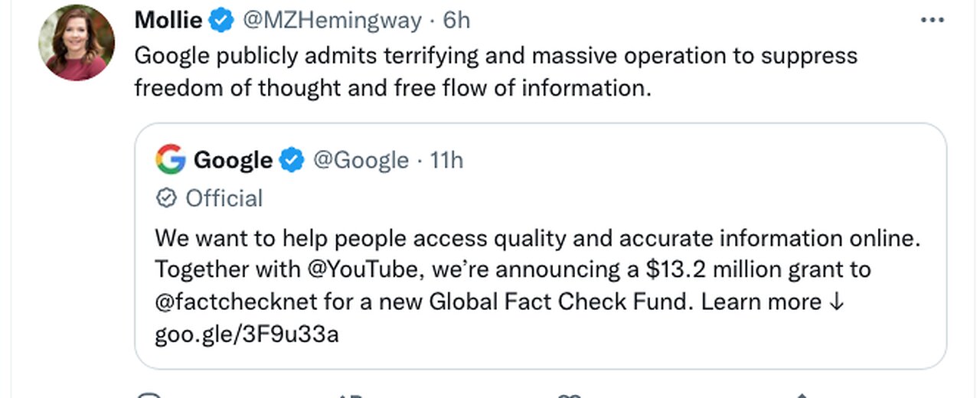The image size is (980, 398).
Task: Open the @factchecknet mention
Action: tap(236, 302)
